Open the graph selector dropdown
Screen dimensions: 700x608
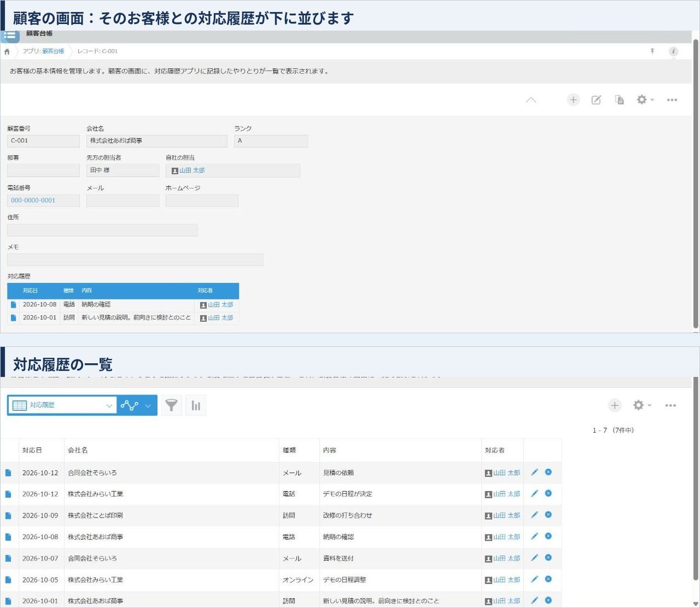(x=137, y=405)
